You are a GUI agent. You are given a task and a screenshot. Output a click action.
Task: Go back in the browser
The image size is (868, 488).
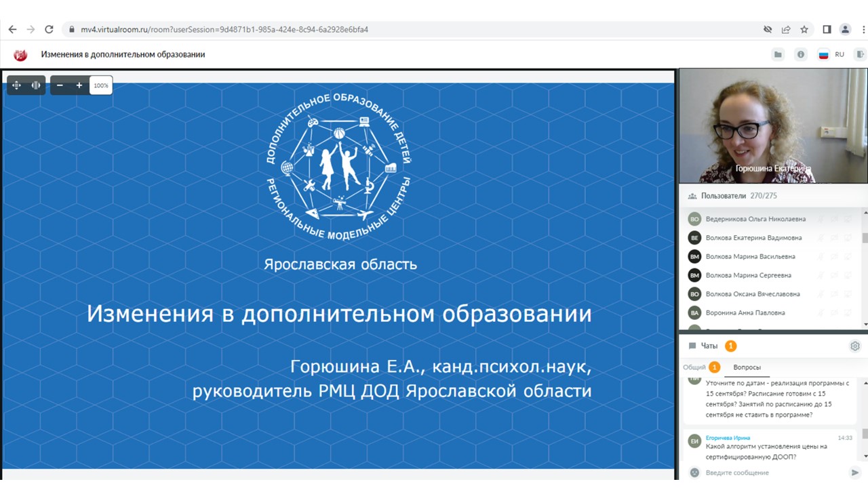tap(12, 29)
